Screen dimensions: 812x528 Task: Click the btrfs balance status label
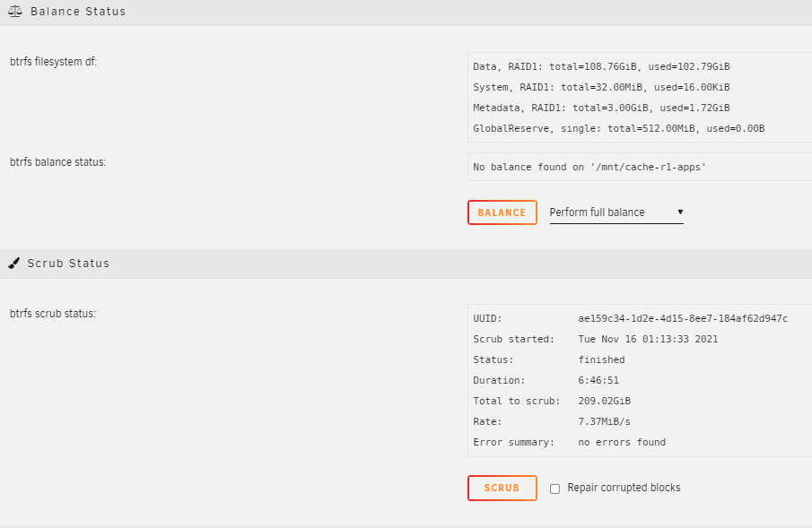[58, 162]
